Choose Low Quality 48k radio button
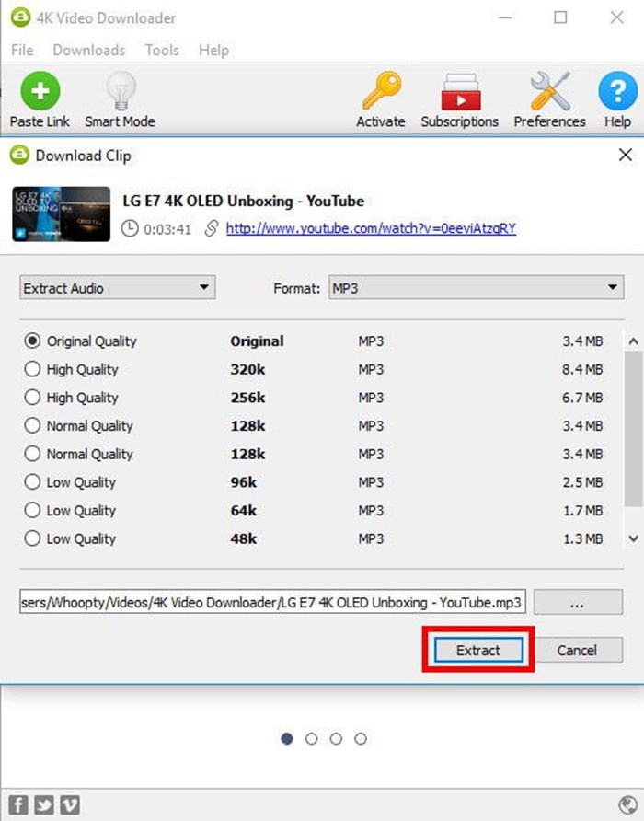Viewport: 644px width, 821px height. [x=32, y=538]
